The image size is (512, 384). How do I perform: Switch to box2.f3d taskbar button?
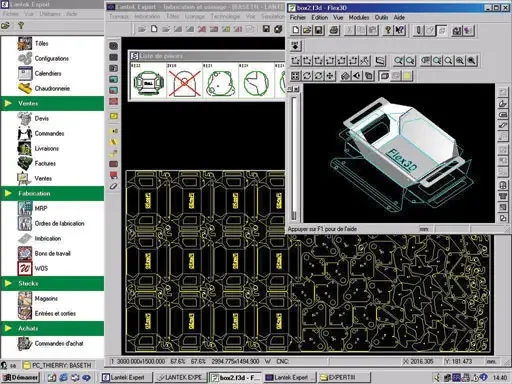(x=235, y=377)
